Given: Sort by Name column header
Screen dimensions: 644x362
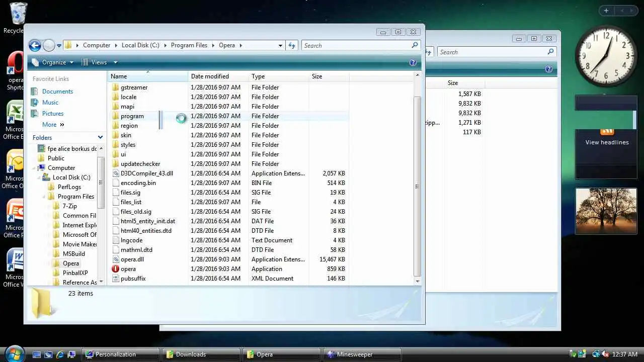Looking at the screenshot, I should pyautogui.click(x=148, y=76).
